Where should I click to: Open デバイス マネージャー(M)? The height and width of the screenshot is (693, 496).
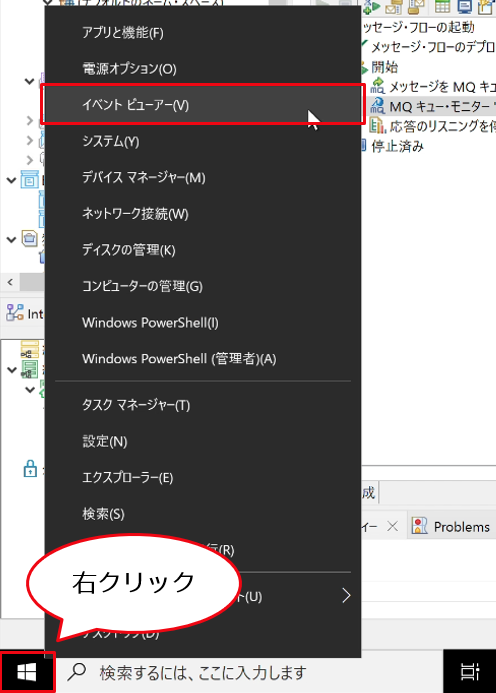[x=202, y=178]
